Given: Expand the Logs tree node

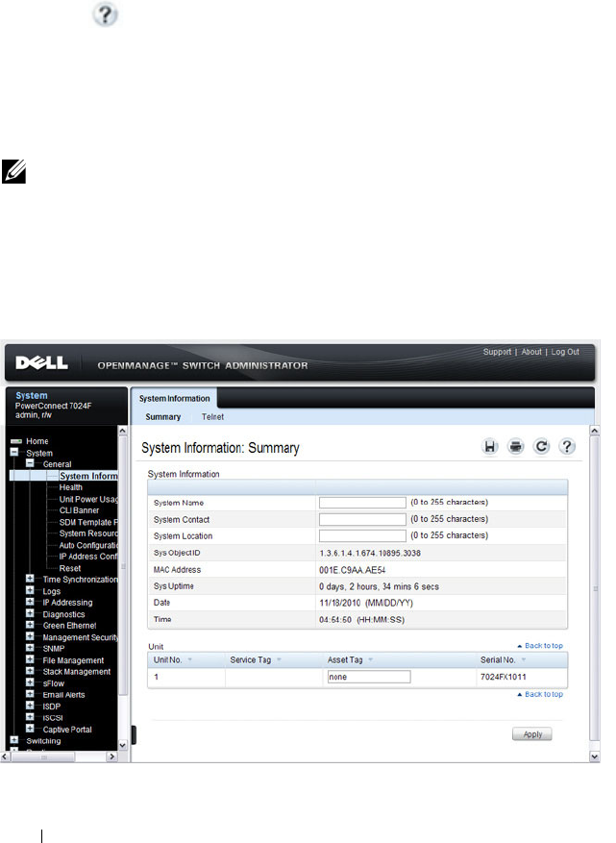Looking at the screenshot, I should (x=30, y=590).
